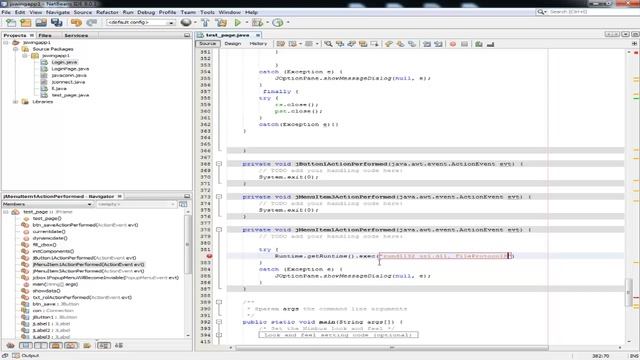This screenshot has height=360, width=640.
Task: Click the Source view button
Action: coord(208,44)
